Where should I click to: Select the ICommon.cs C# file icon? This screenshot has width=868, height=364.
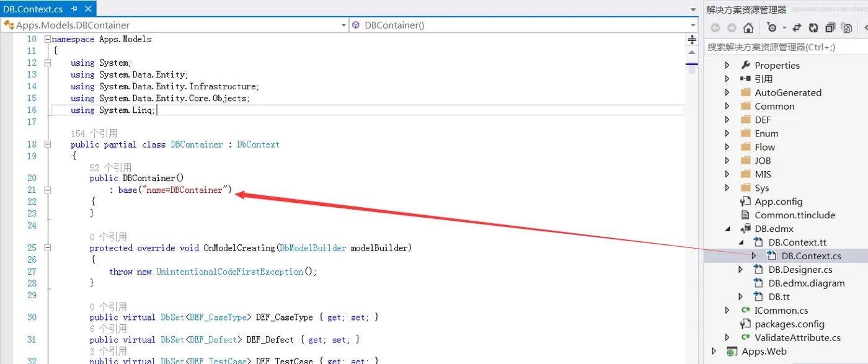point(746,311)
